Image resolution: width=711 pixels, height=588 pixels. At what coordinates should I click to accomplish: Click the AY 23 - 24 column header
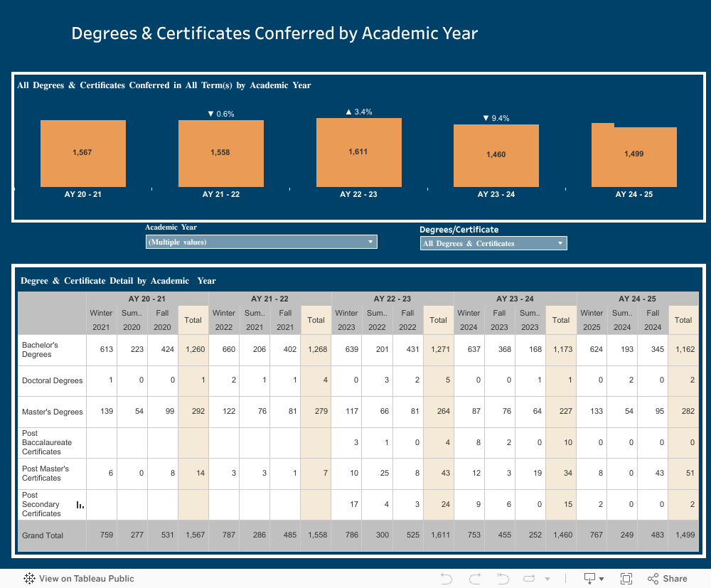coord(515,299)
